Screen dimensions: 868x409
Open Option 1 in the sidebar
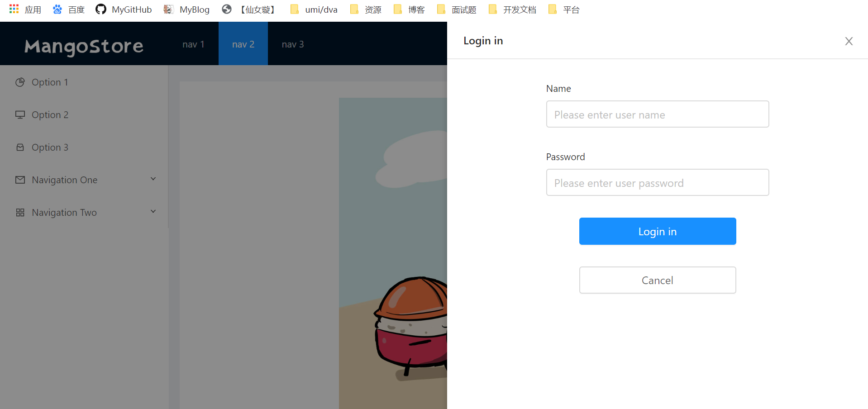84,82
